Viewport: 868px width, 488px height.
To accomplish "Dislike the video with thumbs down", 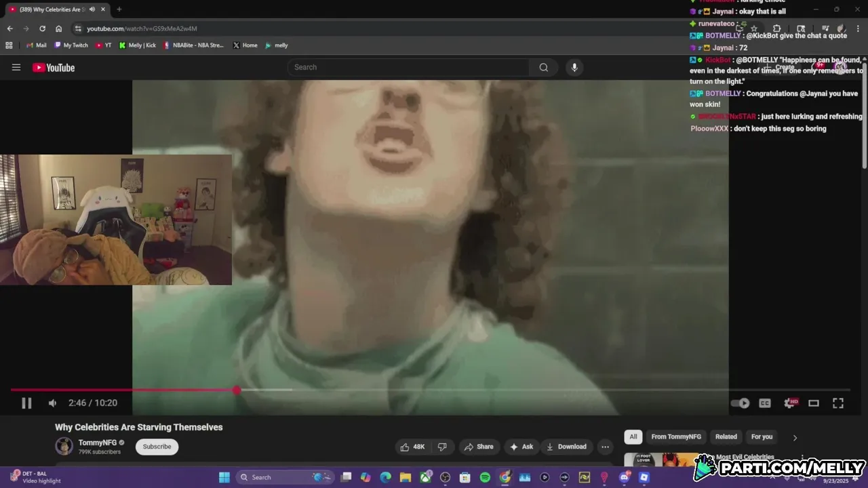I will click(442, 447).
